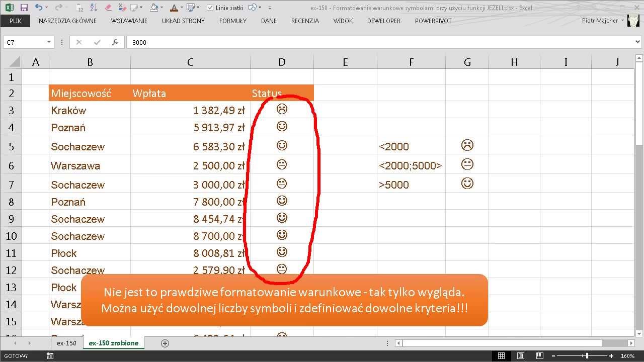
Task: Open the RECENZJA ribbon tab
Action: (305, 21)
